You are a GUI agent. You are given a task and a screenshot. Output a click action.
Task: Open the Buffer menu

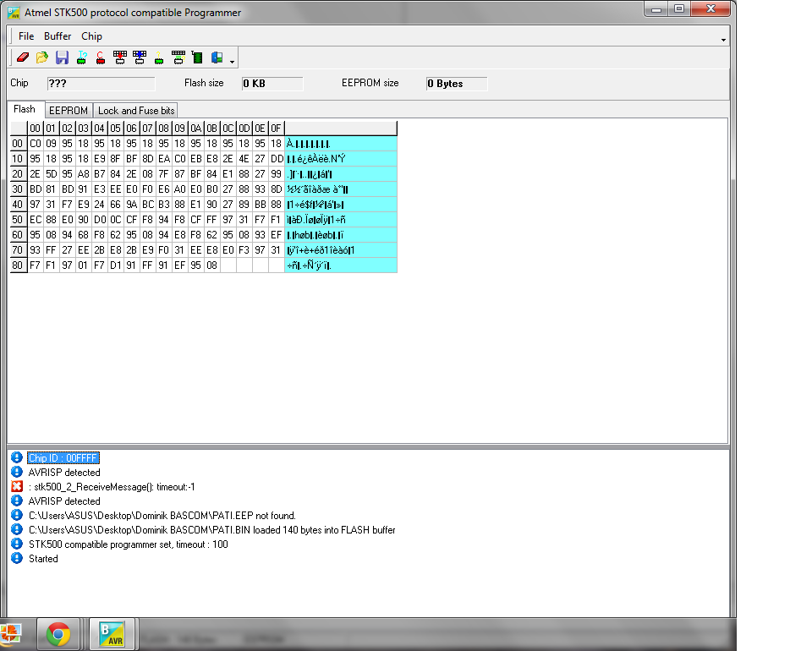[58, 36]
